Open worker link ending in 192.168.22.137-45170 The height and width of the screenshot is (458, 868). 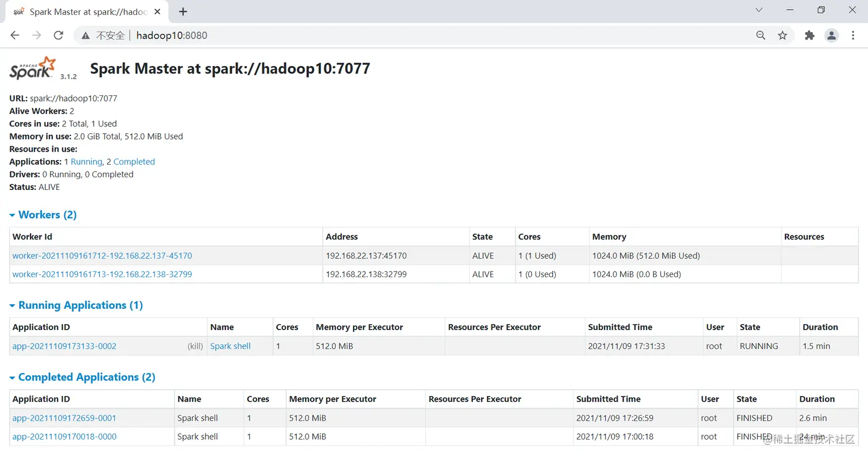click(102, 256)
